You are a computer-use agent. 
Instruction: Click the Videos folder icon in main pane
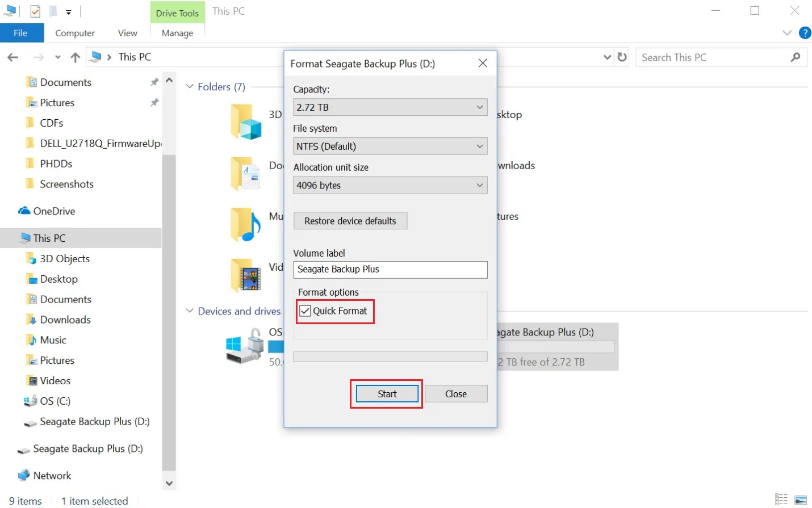245,275
